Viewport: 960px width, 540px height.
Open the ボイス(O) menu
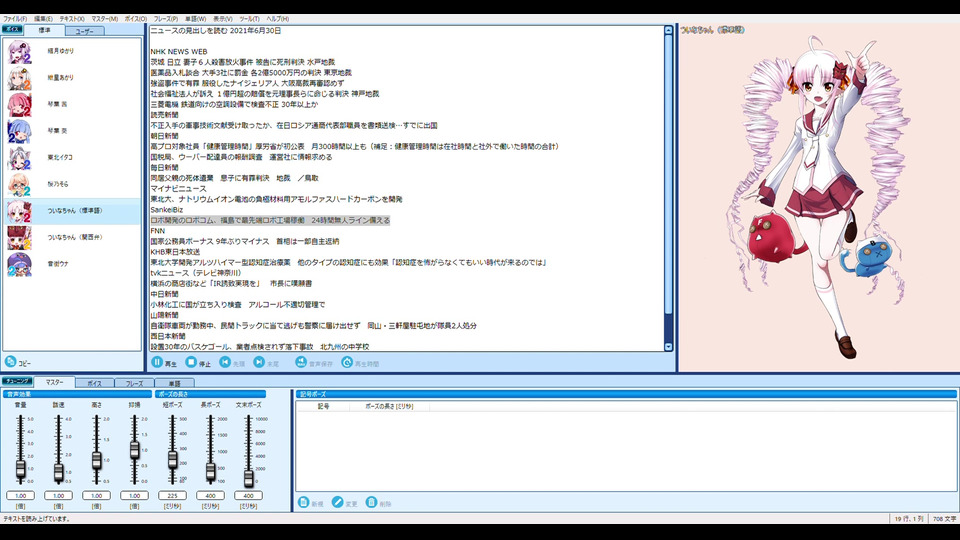136,19
